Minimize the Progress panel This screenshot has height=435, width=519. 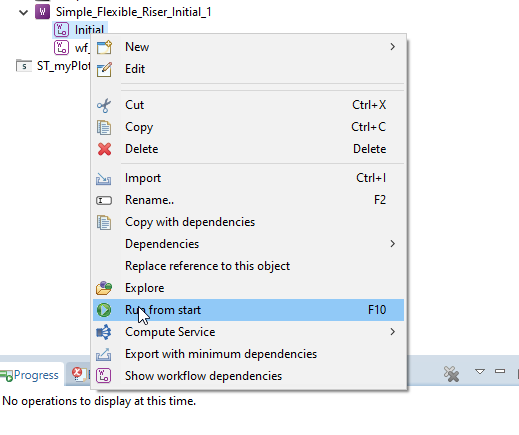[500, 371]
